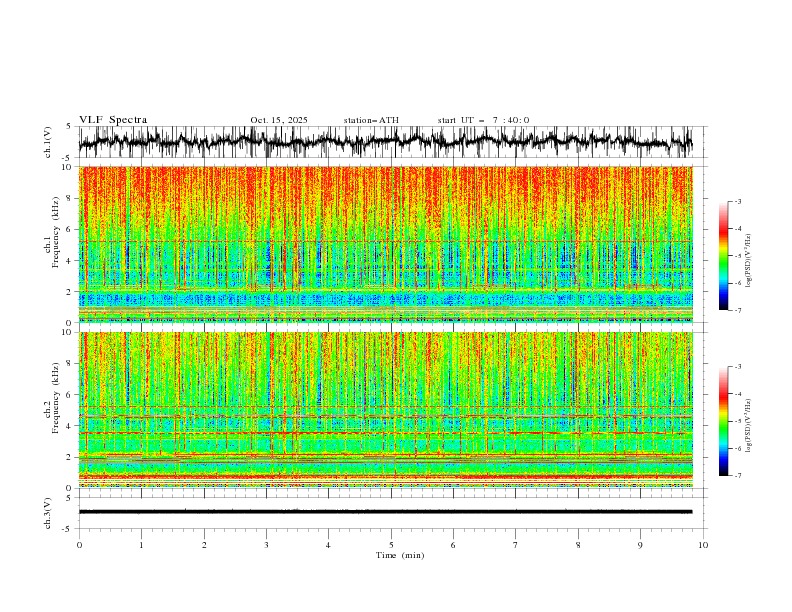The width and height of the screenshot is (792, 612).
Task: Click the "-4" tick on ch.2 color bar
Action: tap(738, 394)
